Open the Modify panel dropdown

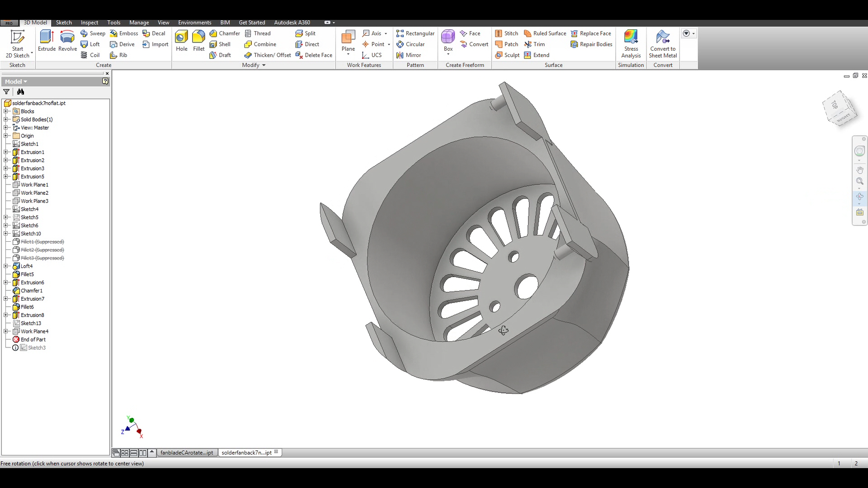pyautogui.click(x=254, y=65)
